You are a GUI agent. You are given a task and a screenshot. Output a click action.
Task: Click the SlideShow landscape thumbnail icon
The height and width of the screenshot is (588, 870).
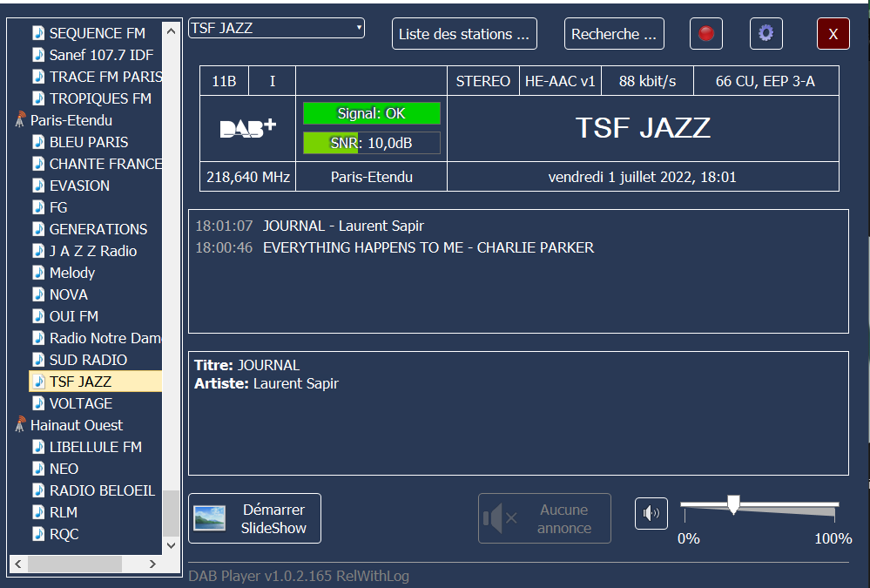point(210,518)
